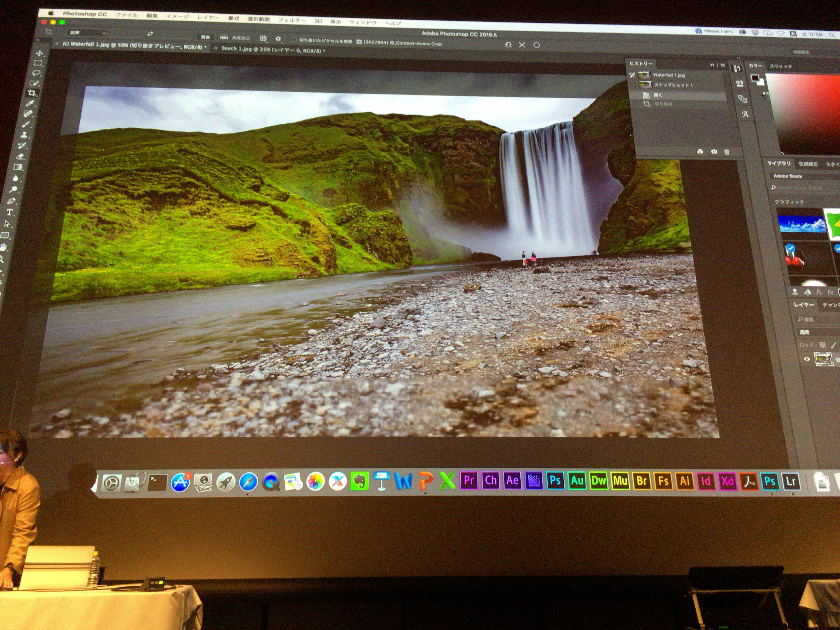Screen dimensions: 840x630
Task: Select the Hand tool
Action: click(x=4, y=248)
